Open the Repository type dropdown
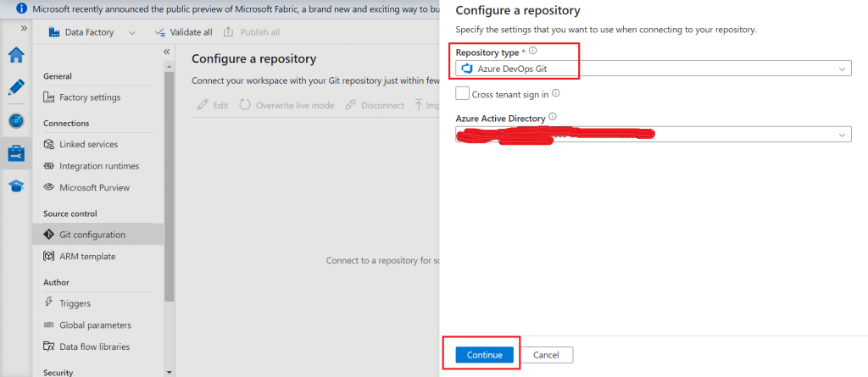This screenshot has height=377, width=868. [653, 69]
